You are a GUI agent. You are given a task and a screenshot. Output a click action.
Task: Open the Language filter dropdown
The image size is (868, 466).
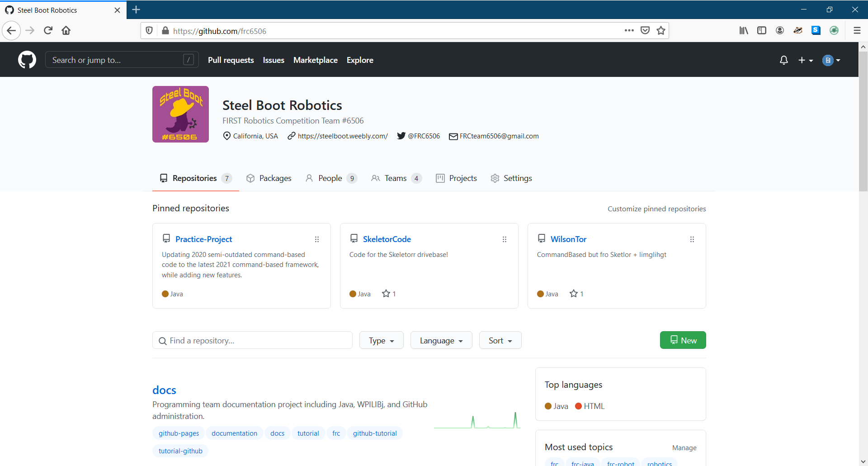441,340
